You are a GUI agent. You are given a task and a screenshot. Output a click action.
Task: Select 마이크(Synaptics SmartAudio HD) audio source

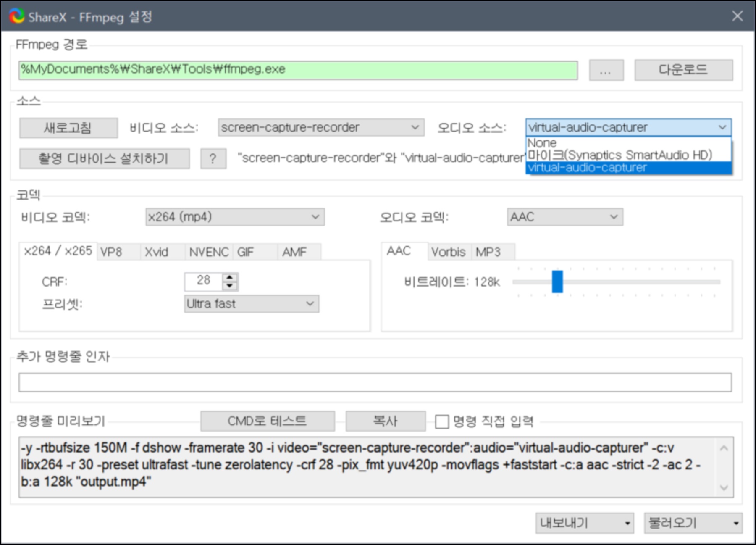(x=628, y=155)
